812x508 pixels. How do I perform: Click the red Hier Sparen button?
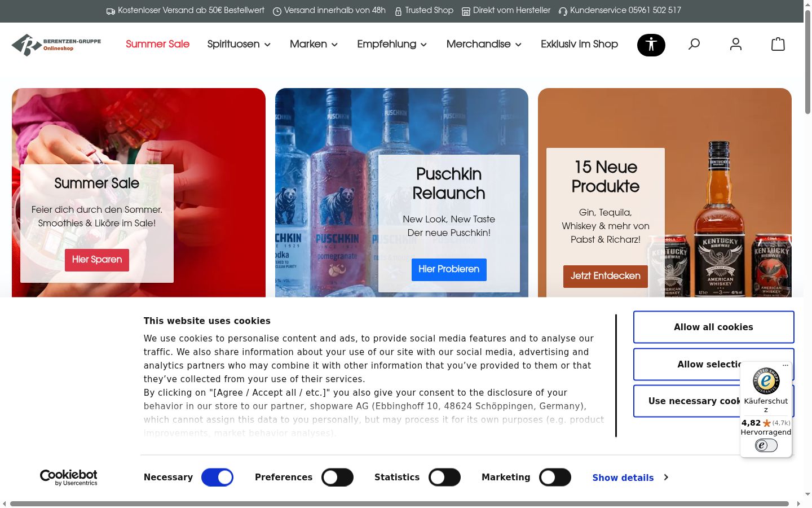coord(97,260)
